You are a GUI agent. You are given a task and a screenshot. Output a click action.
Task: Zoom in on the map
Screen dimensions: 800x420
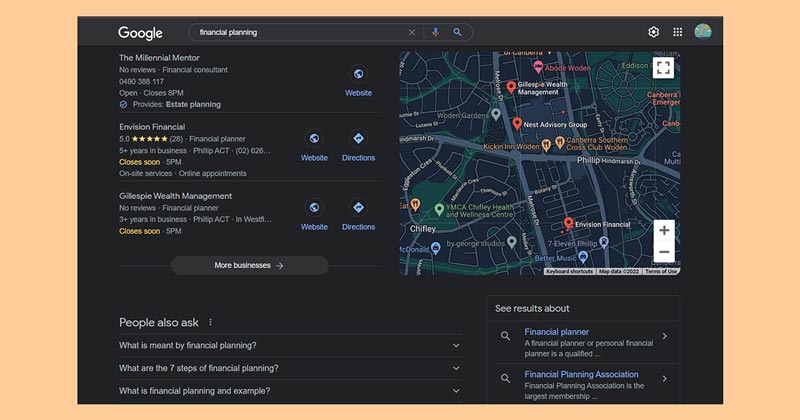(664, 231)
